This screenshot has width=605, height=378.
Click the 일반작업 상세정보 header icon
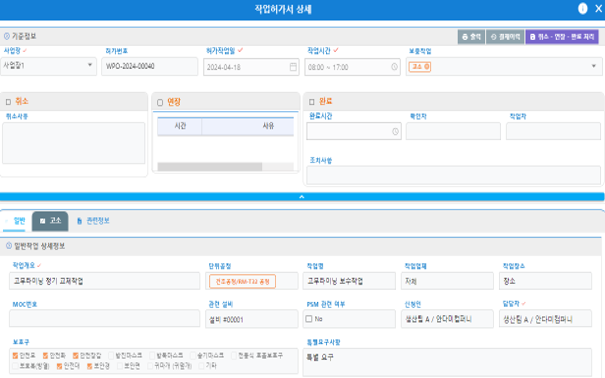[x=8, y=246]
